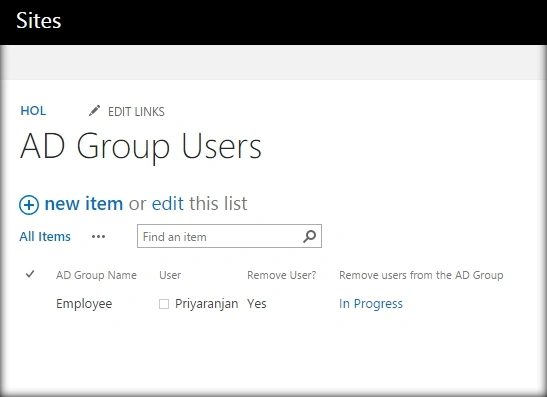Sort by the User column header

[170, 275]
